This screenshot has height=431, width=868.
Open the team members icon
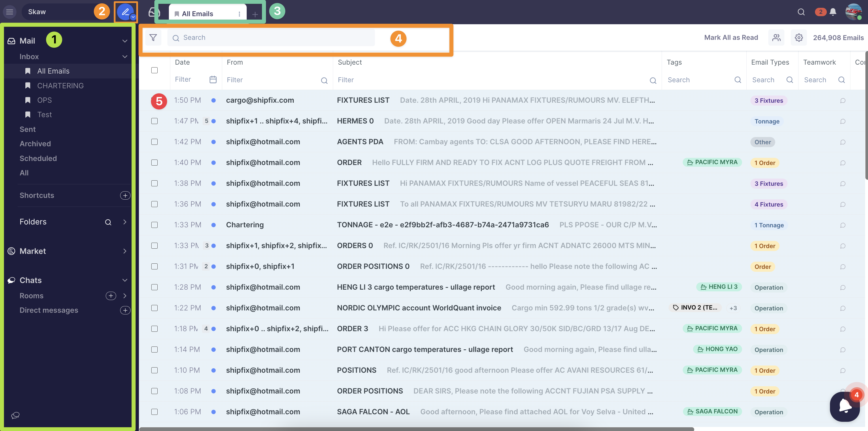(x=776, y=38)
